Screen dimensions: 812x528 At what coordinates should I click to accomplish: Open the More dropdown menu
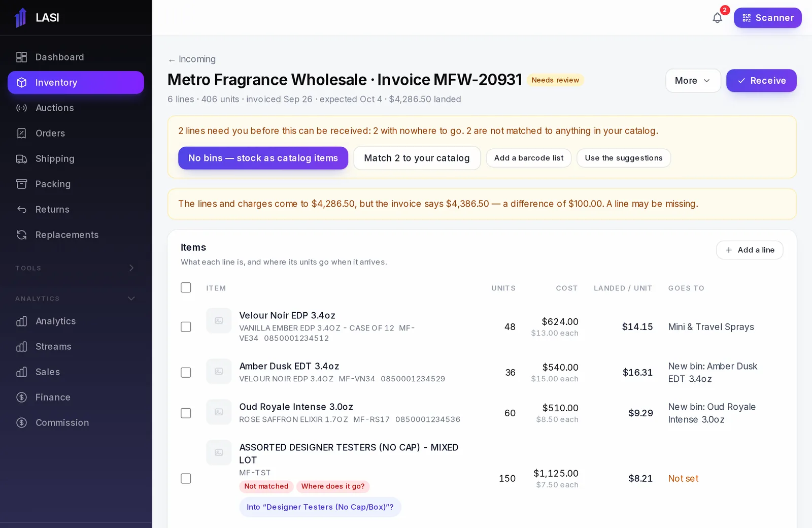[x=693, y=81]
